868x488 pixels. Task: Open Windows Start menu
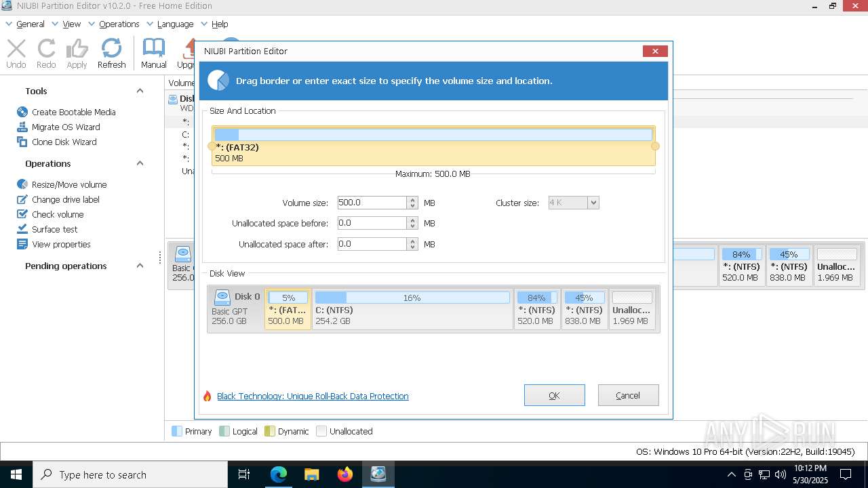click(16, 474)
